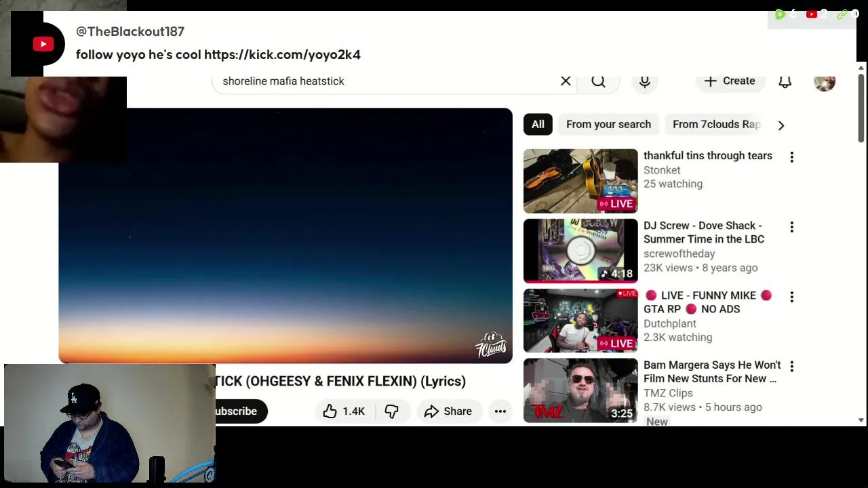Image resolution: width=868 pixels, height=488 pixels.
Task: Click the scrollbar down arrow
Action: tap(861, 421)
